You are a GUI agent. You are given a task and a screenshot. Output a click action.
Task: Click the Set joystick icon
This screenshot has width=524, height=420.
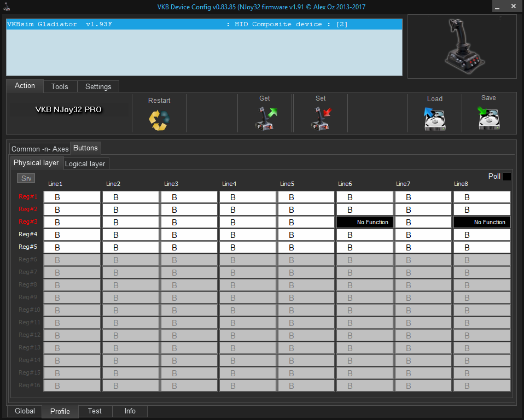pyautogui.click(x=321, y=118)
